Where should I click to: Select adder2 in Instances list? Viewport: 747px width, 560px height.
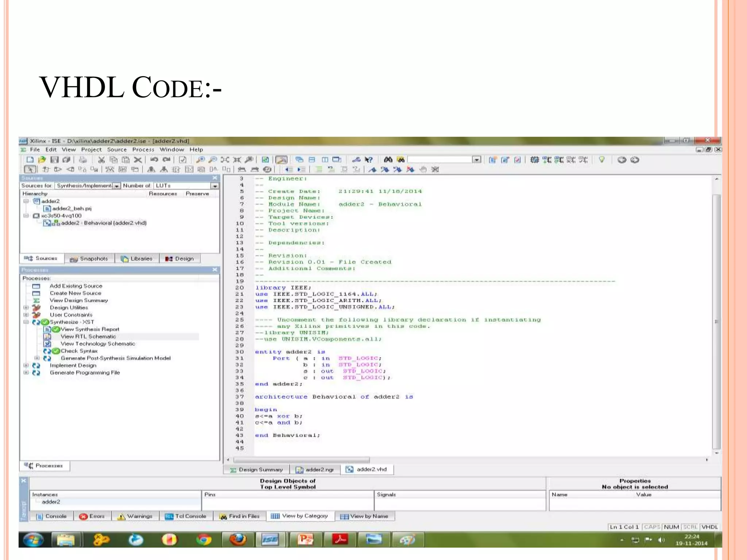click(51, 502)
